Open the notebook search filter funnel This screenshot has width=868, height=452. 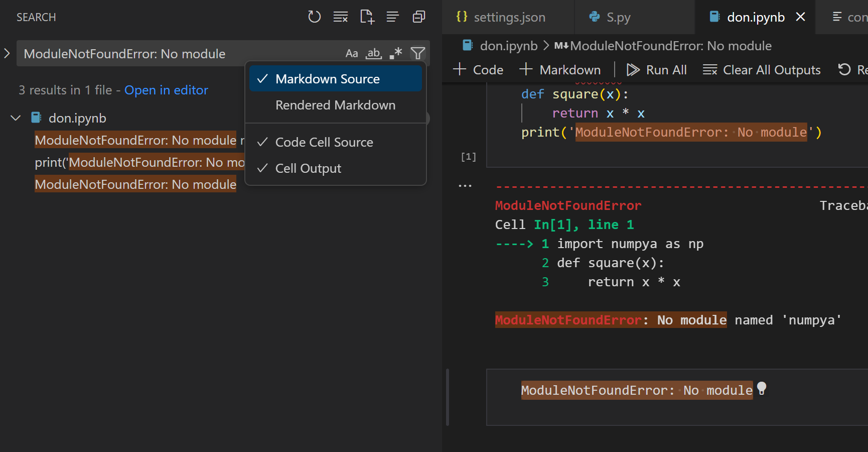tap(418, 53)
